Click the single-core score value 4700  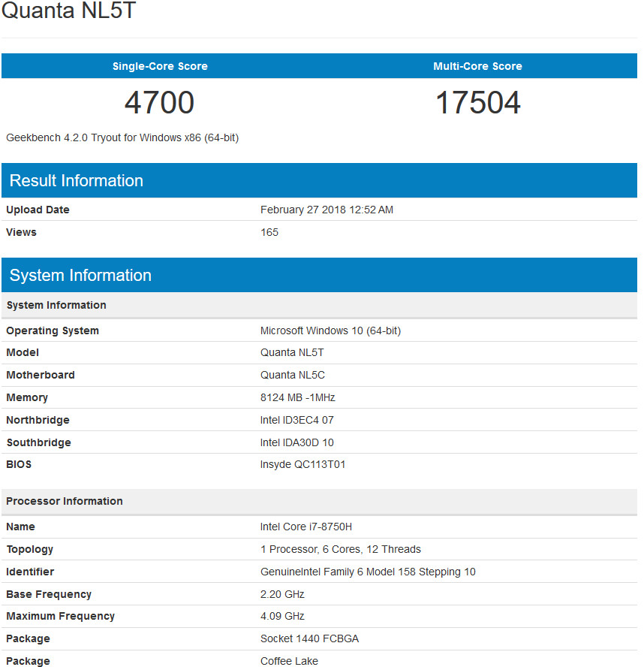pyautogui.click(x=159, y=103)
